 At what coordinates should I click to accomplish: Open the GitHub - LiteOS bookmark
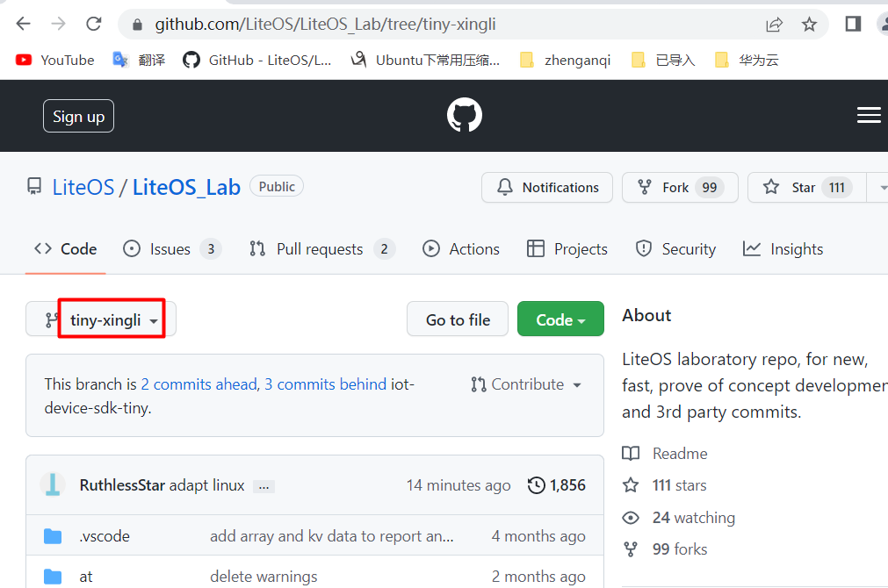[x=257, y=60]
